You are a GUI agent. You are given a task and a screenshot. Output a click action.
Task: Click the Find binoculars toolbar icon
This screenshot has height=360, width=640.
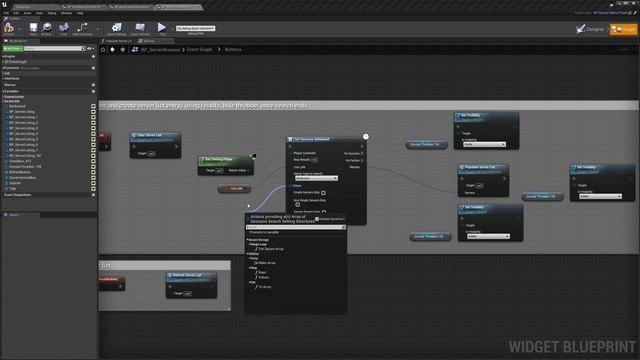click(x=64, y=28)
